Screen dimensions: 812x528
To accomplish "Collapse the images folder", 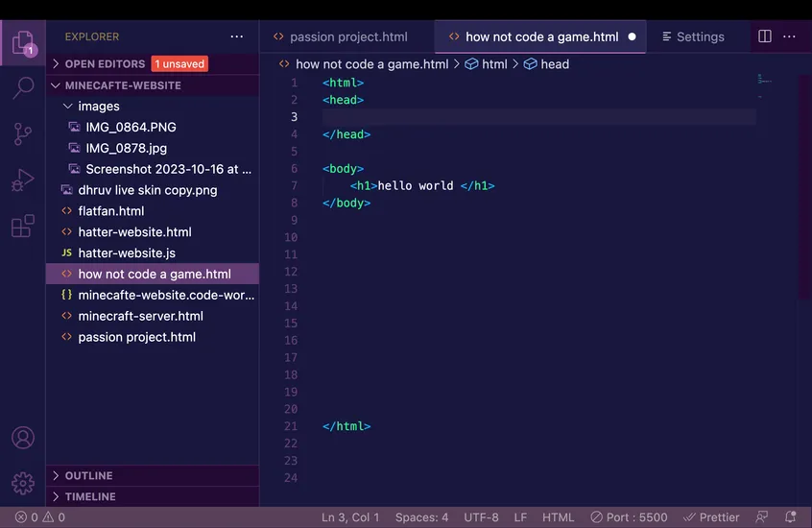I will tap(99, 107).
